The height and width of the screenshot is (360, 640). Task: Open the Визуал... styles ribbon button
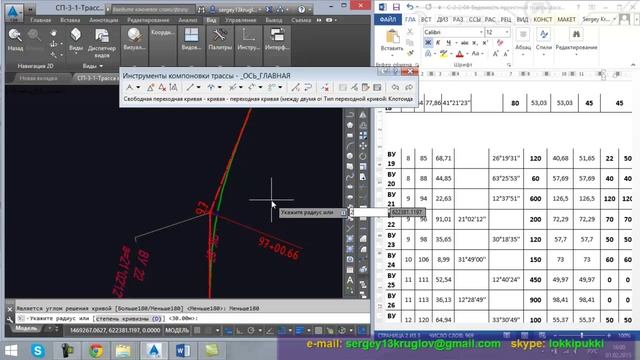click(x=134, y=40)
